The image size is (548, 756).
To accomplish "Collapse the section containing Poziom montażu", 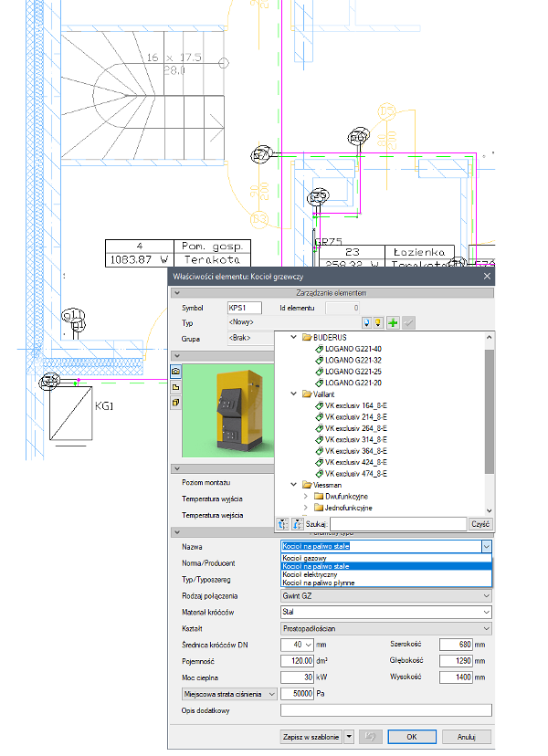I will point(177,468).
